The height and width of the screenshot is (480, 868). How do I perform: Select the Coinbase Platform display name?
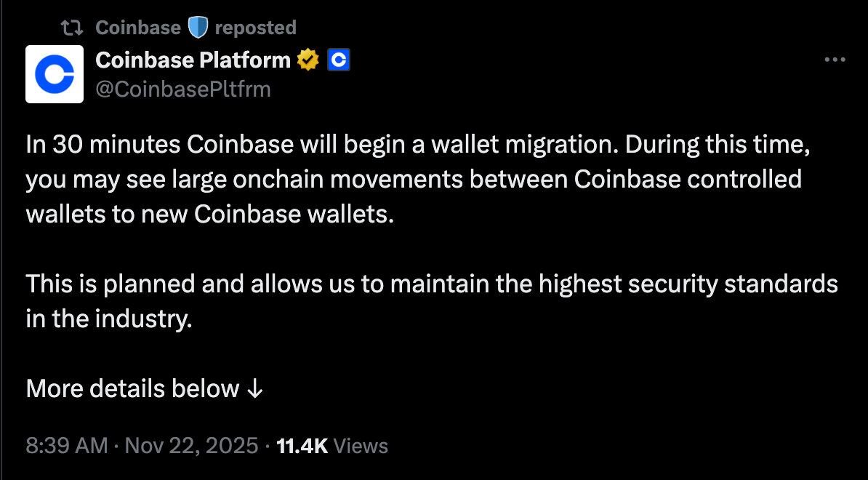193,60
